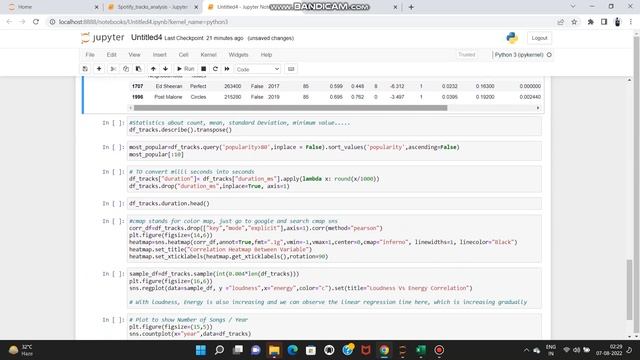Open the Cell menu
This screenshot has width=640, height=360.
pos(183,55)
